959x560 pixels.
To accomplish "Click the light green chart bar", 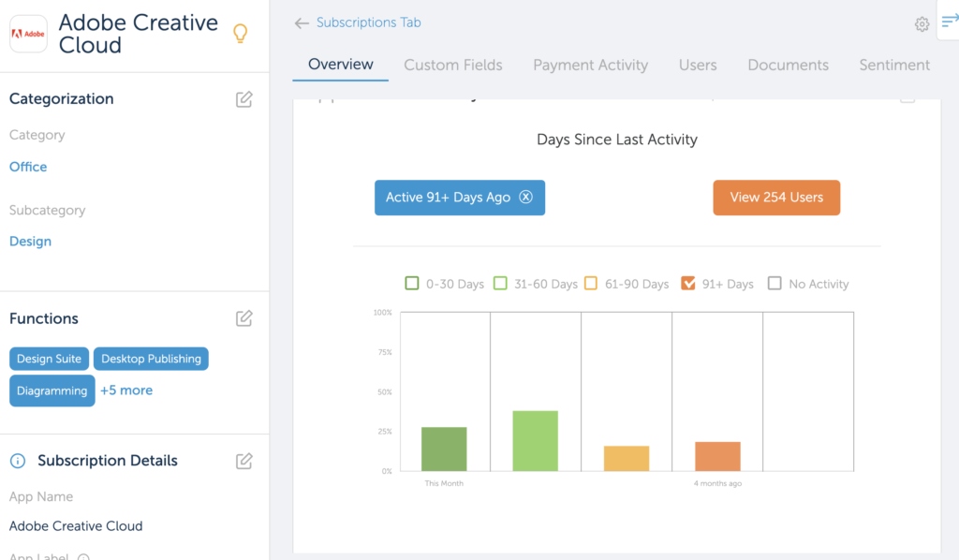I will 535,441.
